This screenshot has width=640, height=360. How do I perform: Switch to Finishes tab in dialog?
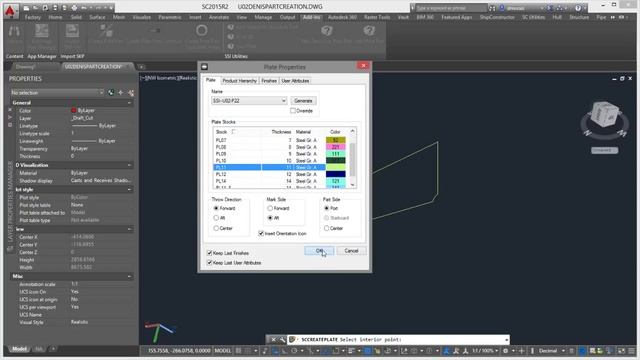[269, 81]
